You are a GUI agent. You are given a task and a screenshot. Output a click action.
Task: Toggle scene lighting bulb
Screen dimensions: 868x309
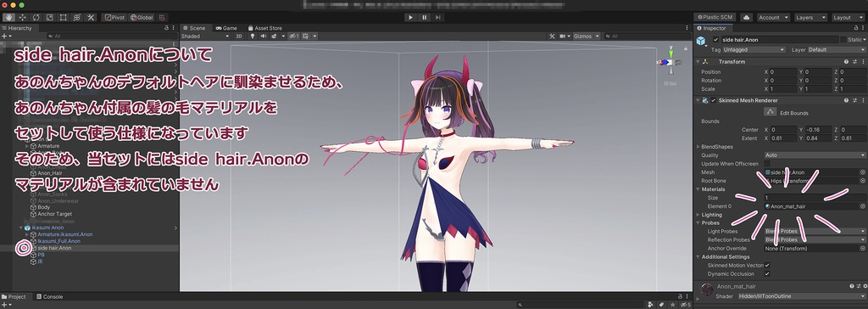253,36
